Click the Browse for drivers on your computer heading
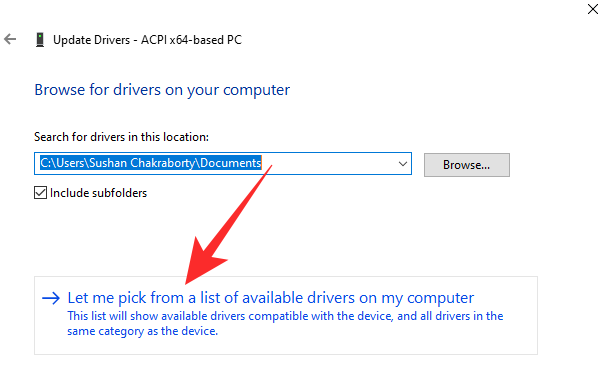 coord(162,90)
